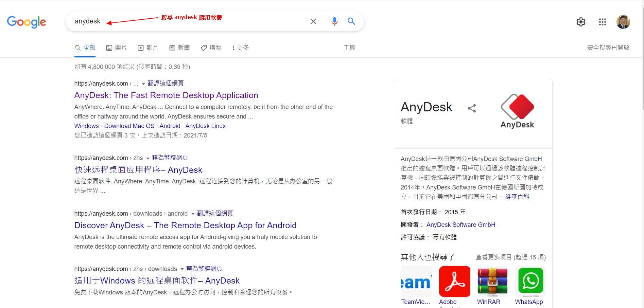The height and width of the screenshot is (308, 644).
Task: Open the 工具 tools option
Action: (349, 48)
